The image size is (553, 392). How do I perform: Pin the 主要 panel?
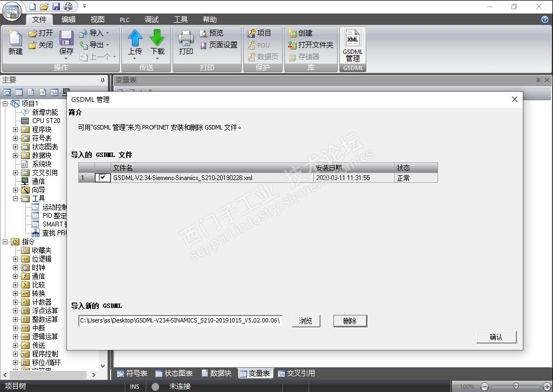103,80
